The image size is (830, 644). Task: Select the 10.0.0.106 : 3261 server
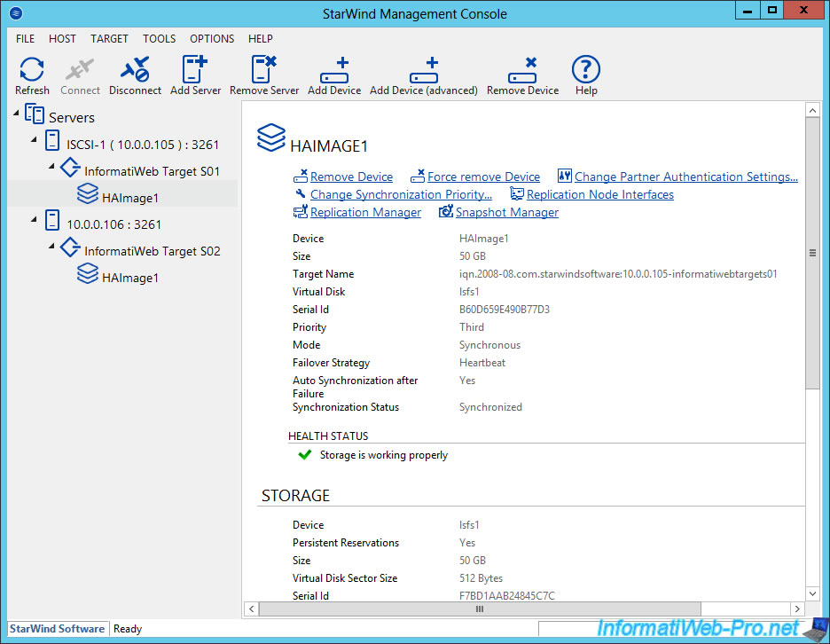point(114,224)
